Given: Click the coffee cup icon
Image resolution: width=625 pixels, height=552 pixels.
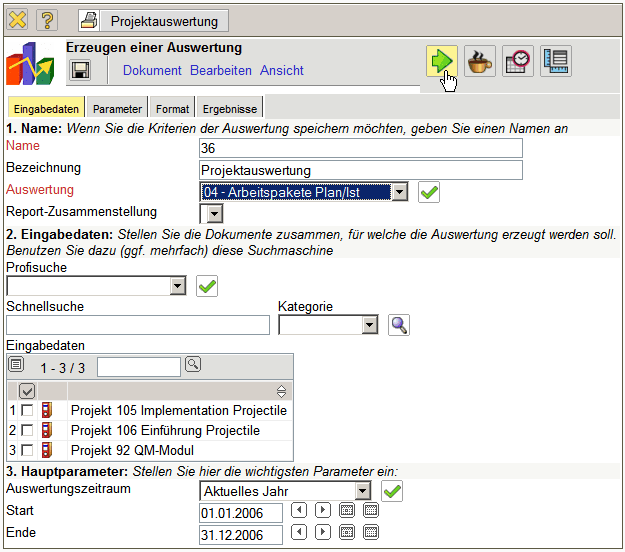Looking at the screenshot, I should tap(479, 61).
